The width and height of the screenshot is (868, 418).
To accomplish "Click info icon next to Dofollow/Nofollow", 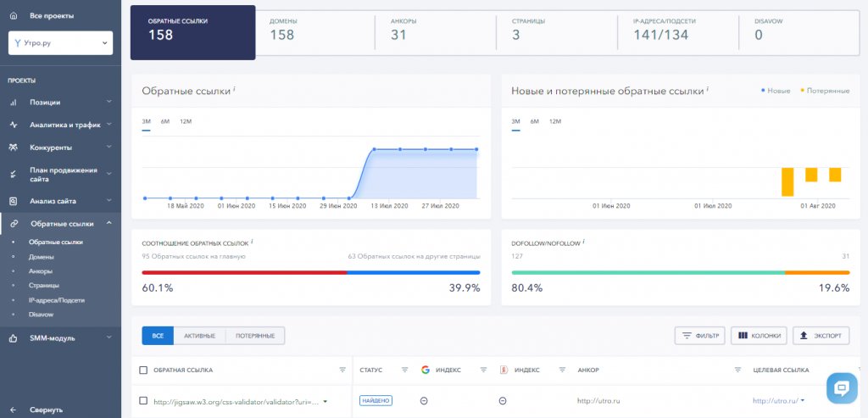I will [585, 242].
